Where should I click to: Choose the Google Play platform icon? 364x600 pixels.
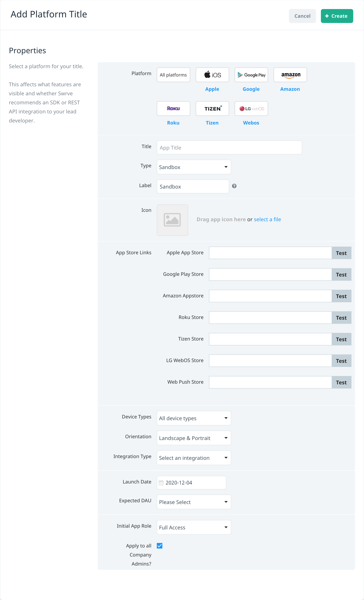[251, 75]
